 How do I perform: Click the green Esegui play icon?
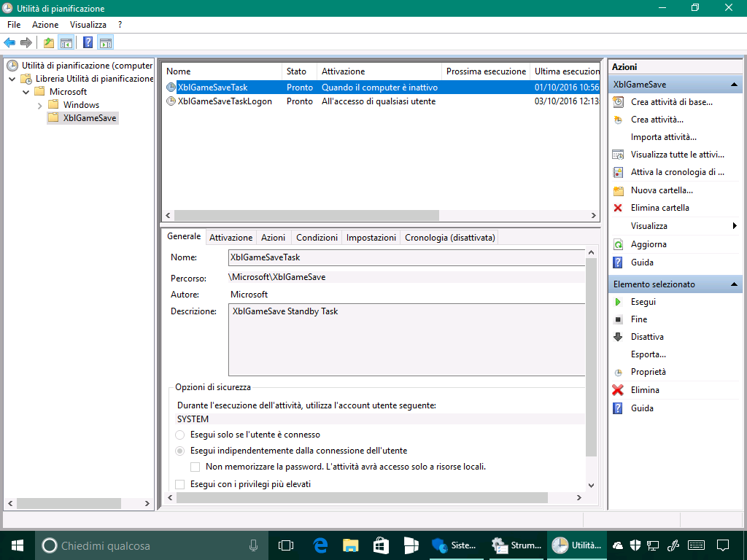618,302
